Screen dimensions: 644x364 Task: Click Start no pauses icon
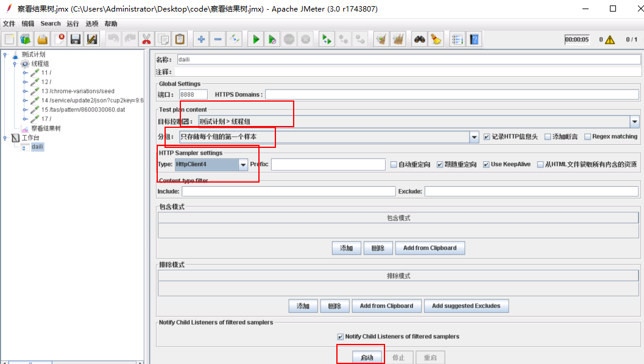pyautogui.click(x=272, y=40)
